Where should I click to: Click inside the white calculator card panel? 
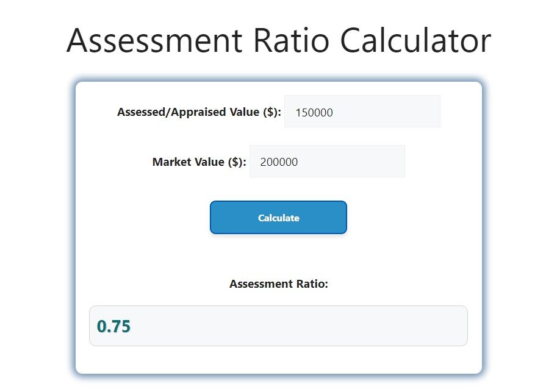(x=278, y=256)
